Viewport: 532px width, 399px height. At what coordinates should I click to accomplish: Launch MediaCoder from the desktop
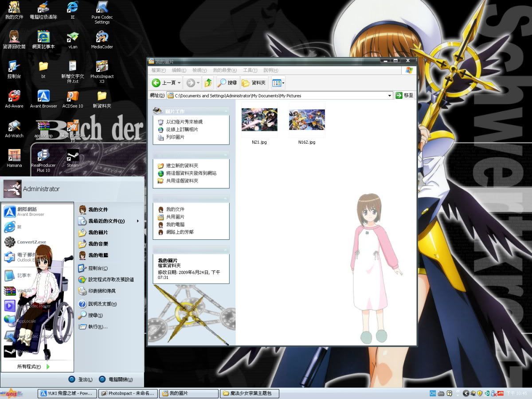(102, 39)
